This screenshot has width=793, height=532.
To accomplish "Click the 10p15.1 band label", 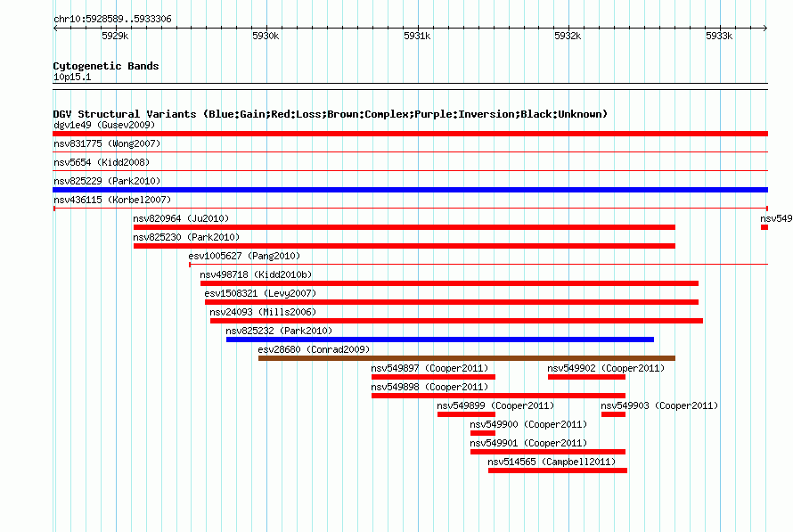I will pyautogui.click(x=72, y=77).
